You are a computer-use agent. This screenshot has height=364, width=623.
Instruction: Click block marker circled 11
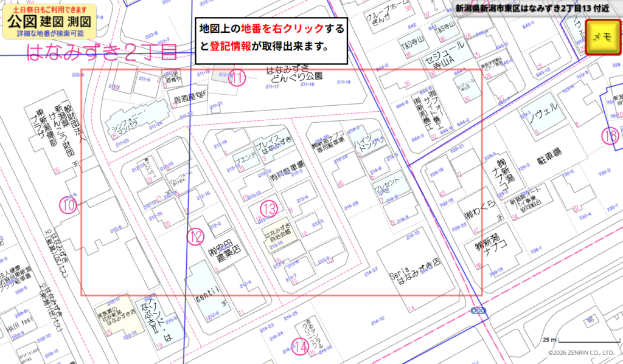(x=237, y=78)
